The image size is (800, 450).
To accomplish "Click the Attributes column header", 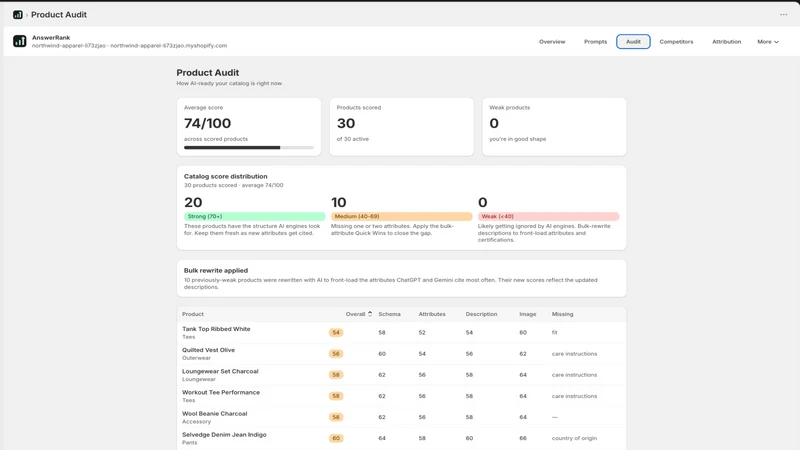I will point(432,314).
